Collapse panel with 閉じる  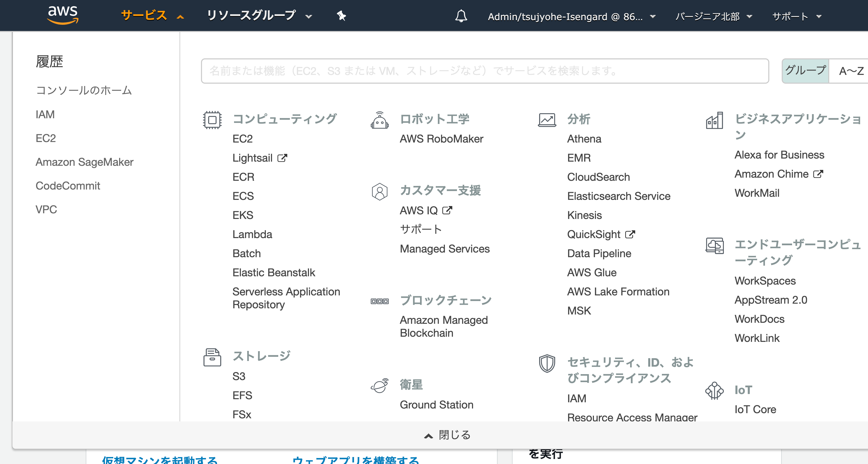[x=447, y=435]
